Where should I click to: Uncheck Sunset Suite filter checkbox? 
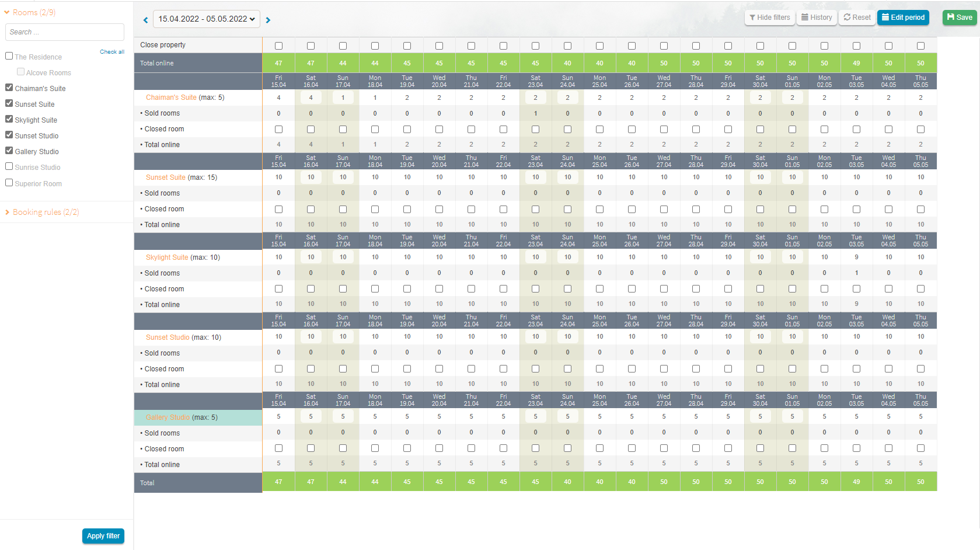[x=9, y=103]
